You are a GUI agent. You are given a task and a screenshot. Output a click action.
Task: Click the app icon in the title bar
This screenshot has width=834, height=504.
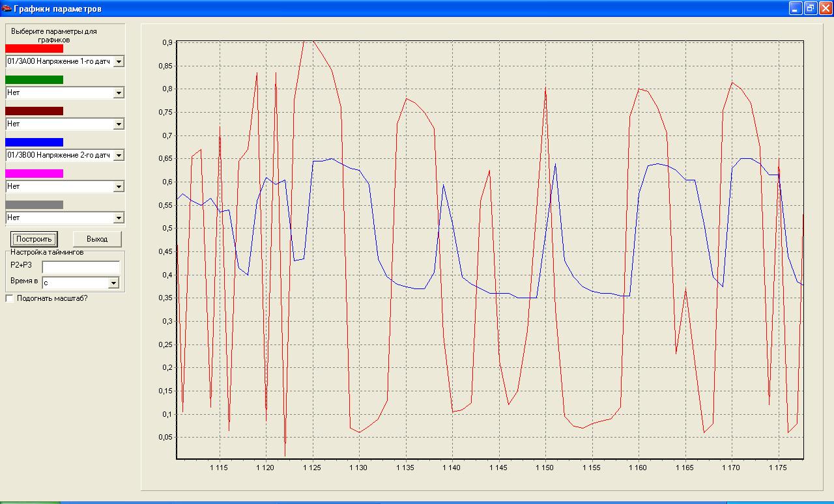(7, 8)
